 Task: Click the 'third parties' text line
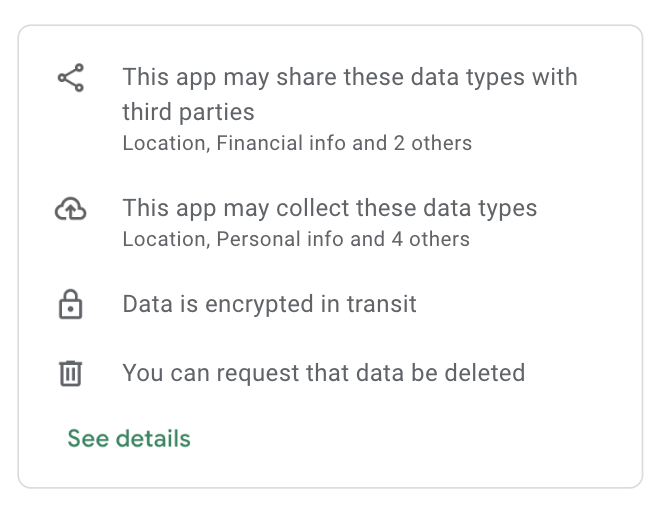tap(188, 111)
